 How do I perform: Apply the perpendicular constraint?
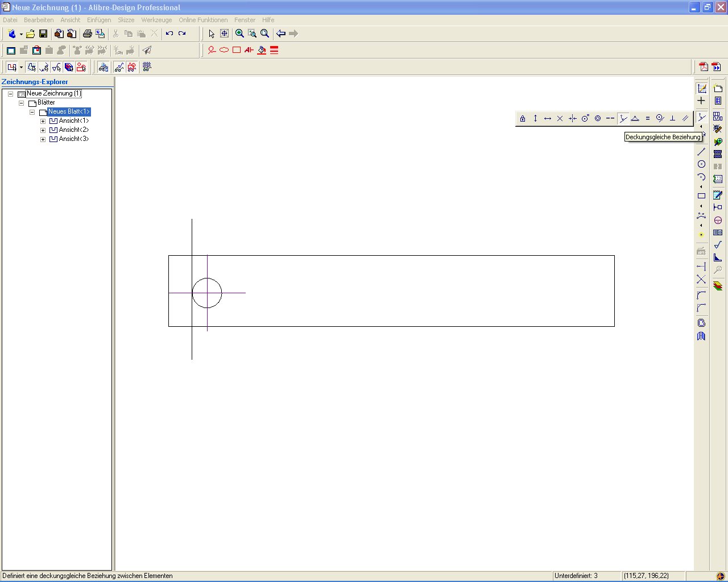point(672,118)
